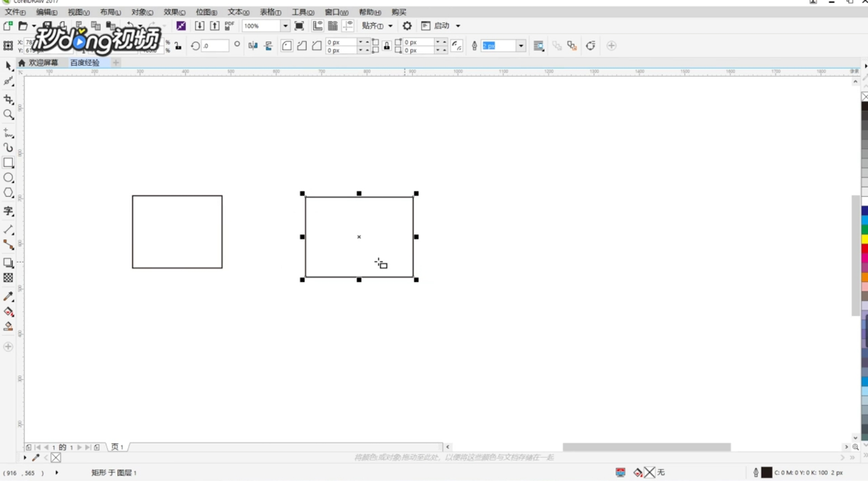Screen dimensions: 868x481
Task: Select the Ellipse tool
Action: pos(8,177)
